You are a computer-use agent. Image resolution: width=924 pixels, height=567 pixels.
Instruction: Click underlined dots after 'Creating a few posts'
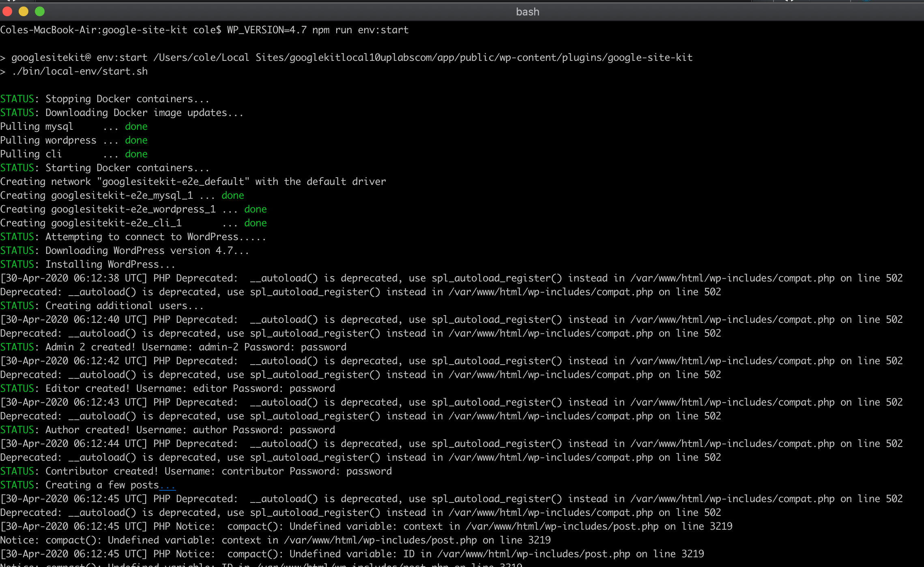click(x=168, y=486)
